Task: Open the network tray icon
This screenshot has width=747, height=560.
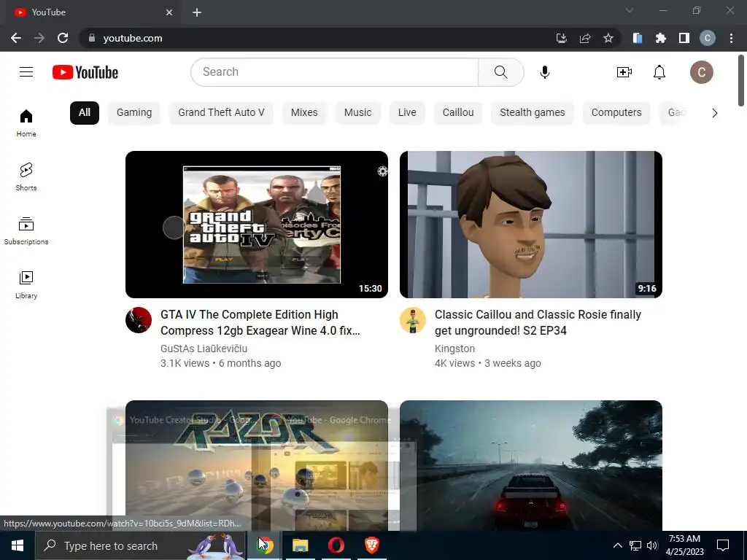Action: tap(635, 545)
